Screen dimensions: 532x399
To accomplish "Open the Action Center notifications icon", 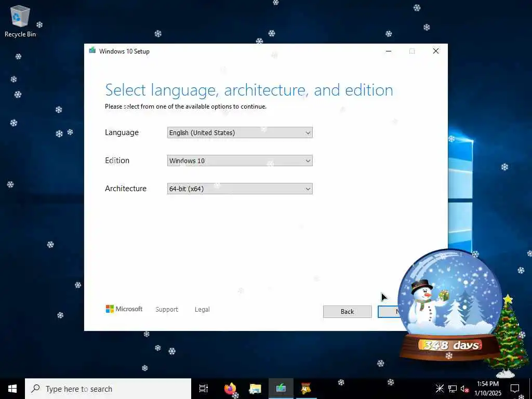I will [515, 389].
